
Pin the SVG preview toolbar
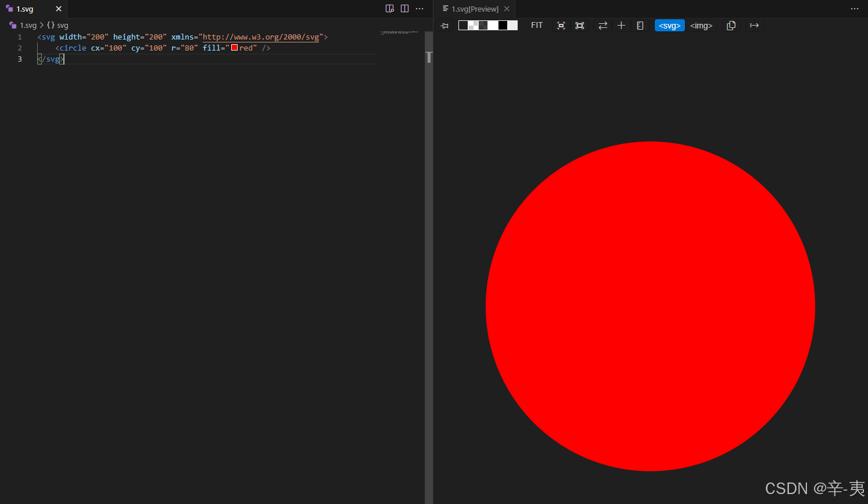click(x=445, y=26)
